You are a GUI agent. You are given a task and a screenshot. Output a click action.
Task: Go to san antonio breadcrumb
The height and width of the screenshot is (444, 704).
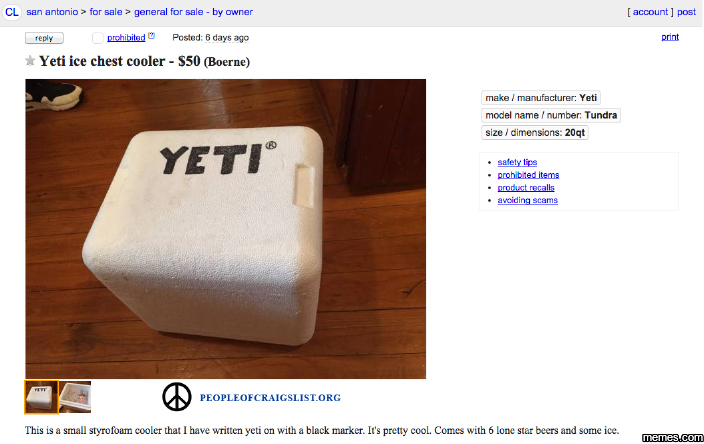[x=52, y=12]
